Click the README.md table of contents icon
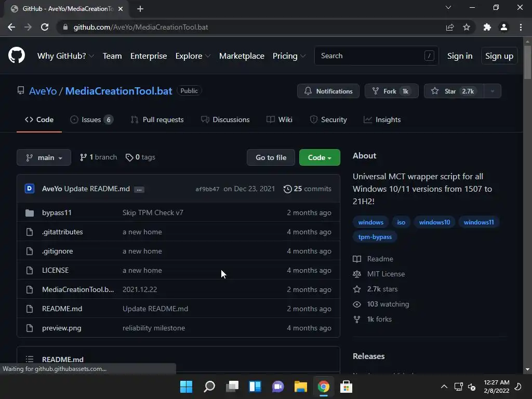The width and height of the screenshot is (532, 399). coord(30,359)
